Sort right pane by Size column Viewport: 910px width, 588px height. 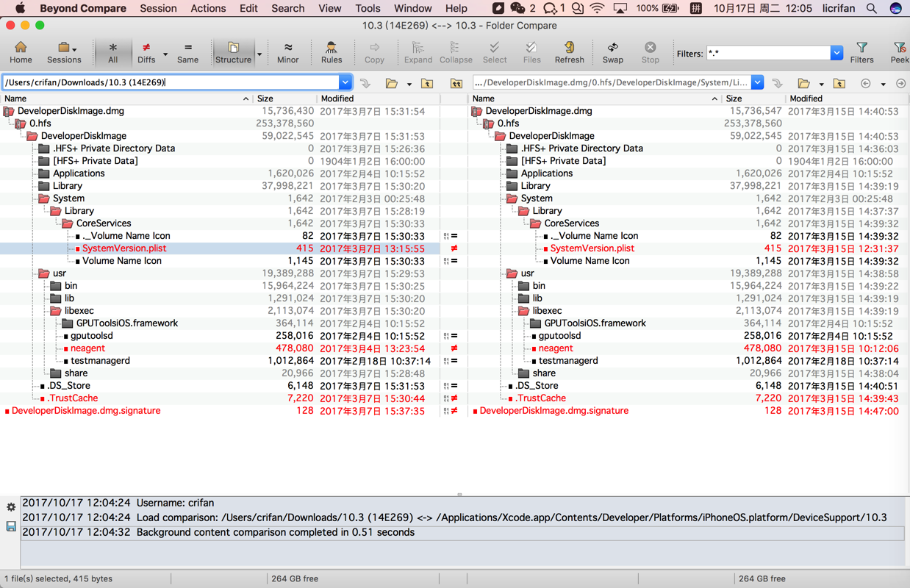click(x=753, y=98)
